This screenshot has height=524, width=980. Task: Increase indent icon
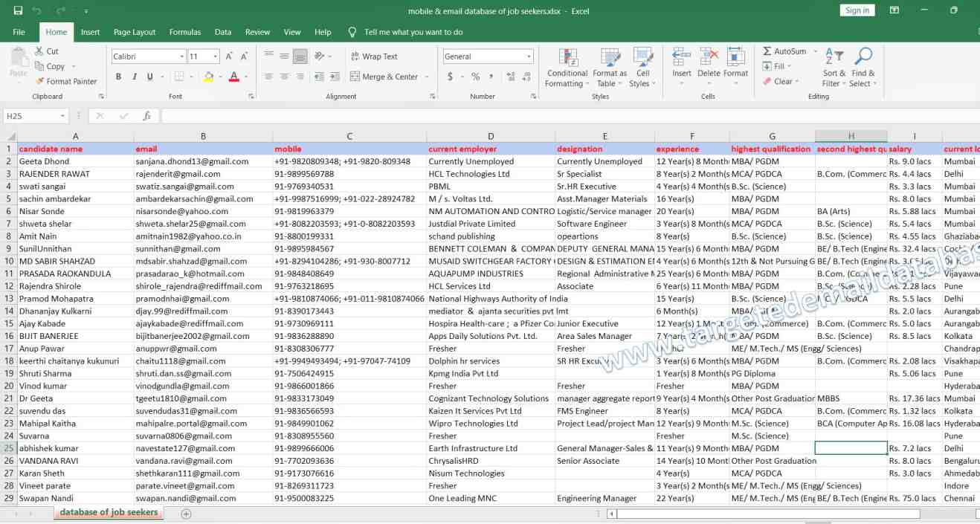[x=336, y=77]
